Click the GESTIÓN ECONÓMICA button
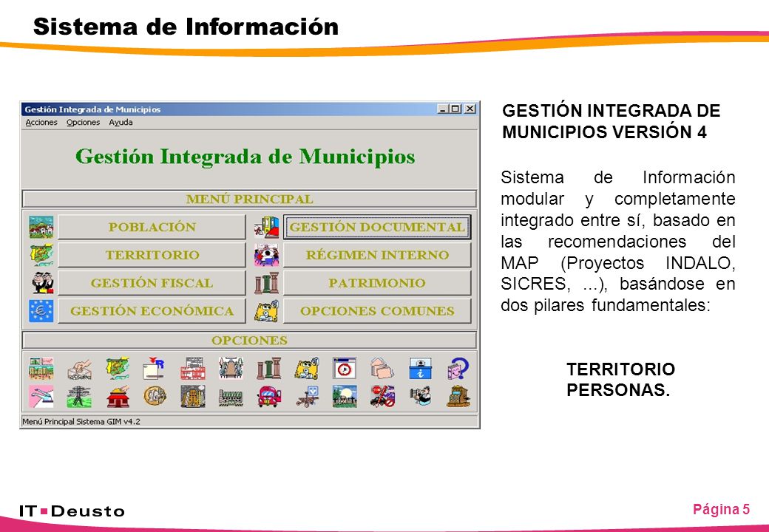This screenshot has height=532, width=769. 152,310
